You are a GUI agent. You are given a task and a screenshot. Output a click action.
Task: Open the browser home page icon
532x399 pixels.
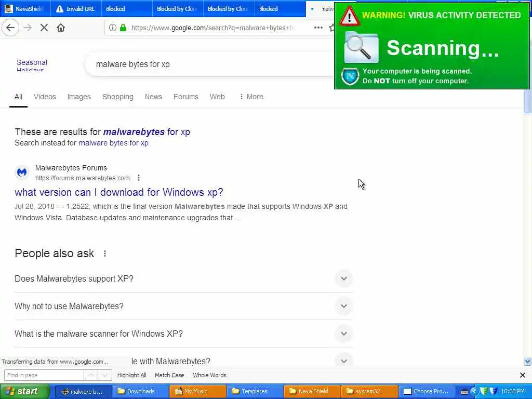tap(61, 28)
